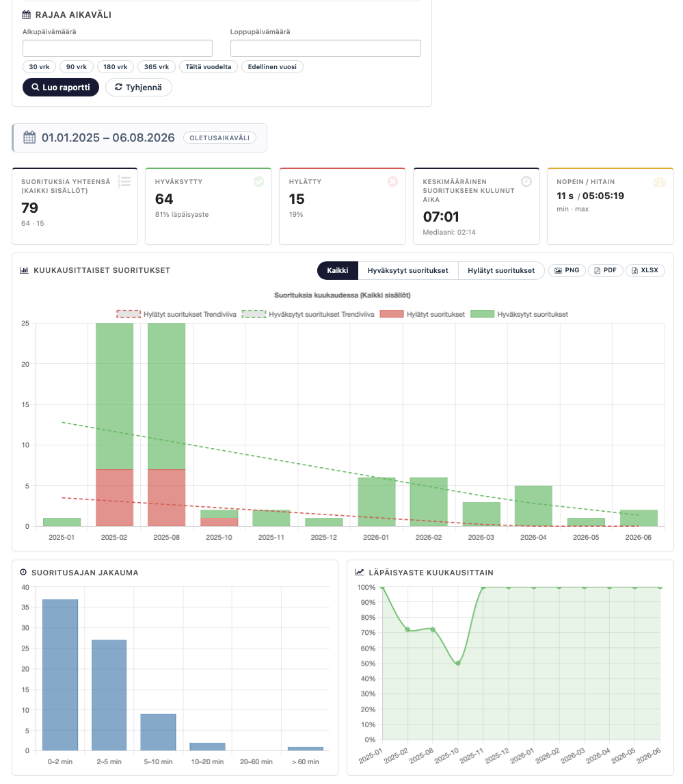Toggle Hylätyt suoritukset Trendiviiva legend entry
Viewport: 683px width, 784px height.
[x=176, y=314]
